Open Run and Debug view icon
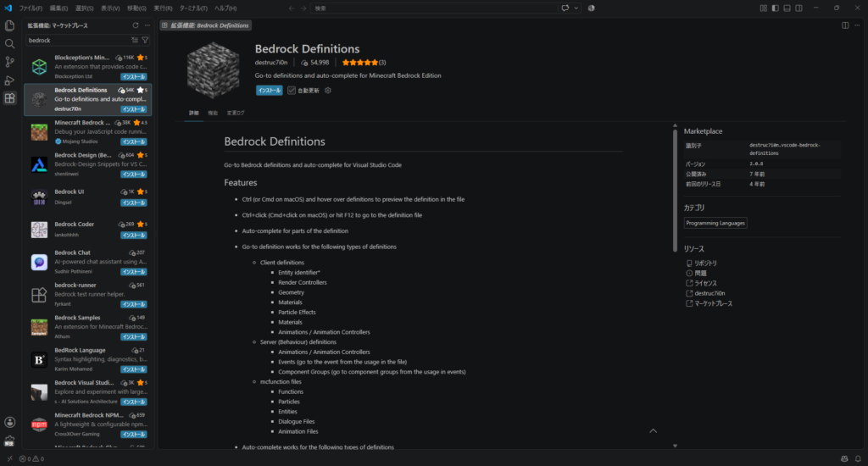The width and height of the screenshot is (868, 466). coord(9,80)
